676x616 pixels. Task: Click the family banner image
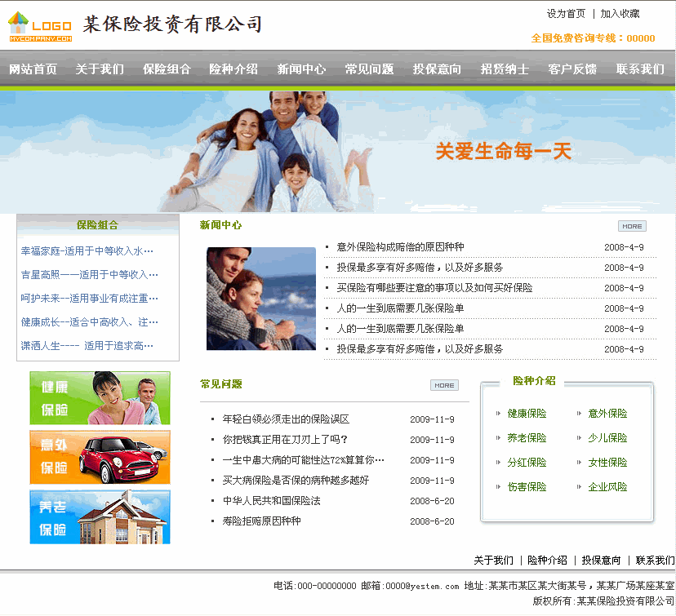coord(337,152)
